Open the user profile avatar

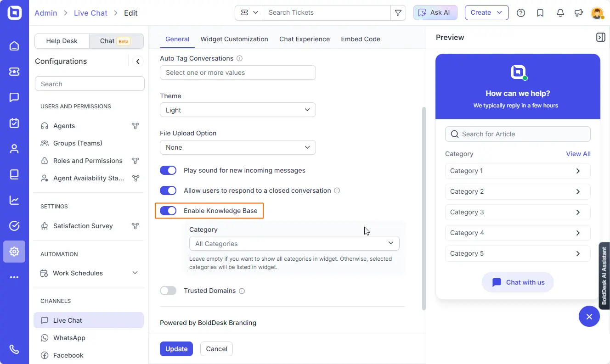(597, 13)
